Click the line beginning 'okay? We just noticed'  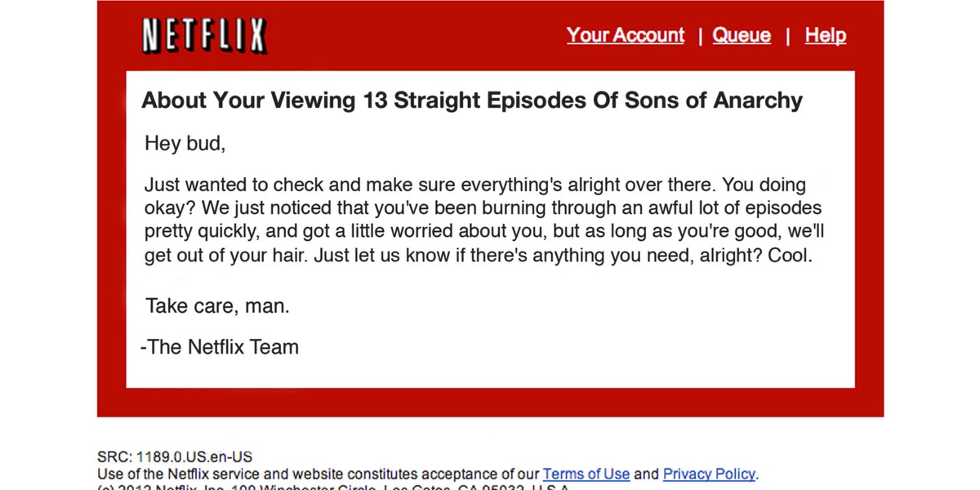pyautogui.click(x=483, y=208)
